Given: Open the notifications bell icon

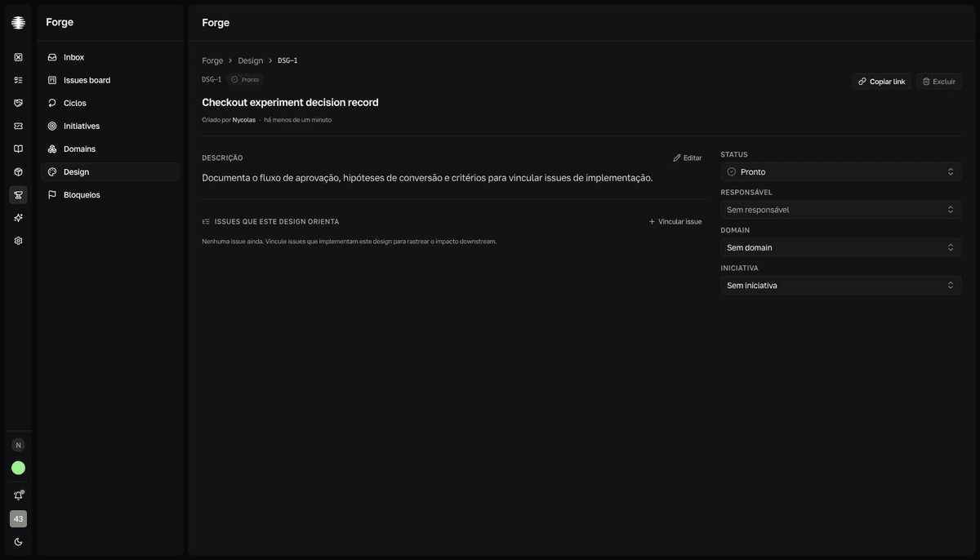Looking at the screenshot, I should 18,496.
